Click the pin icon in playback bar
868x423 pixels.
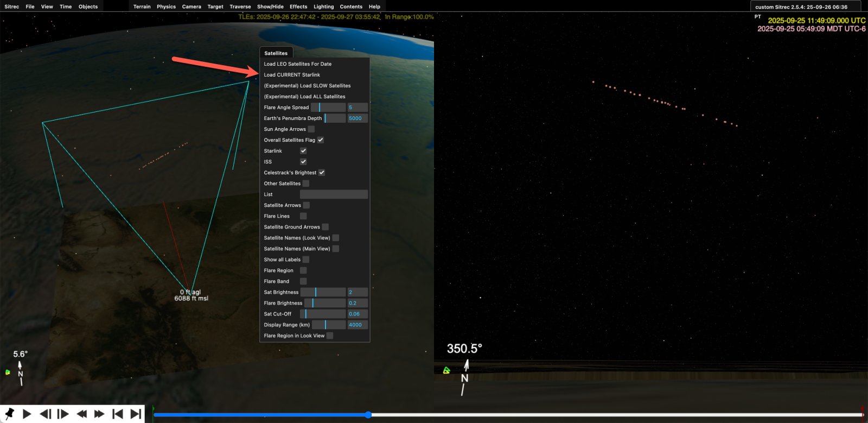(9, 414)
